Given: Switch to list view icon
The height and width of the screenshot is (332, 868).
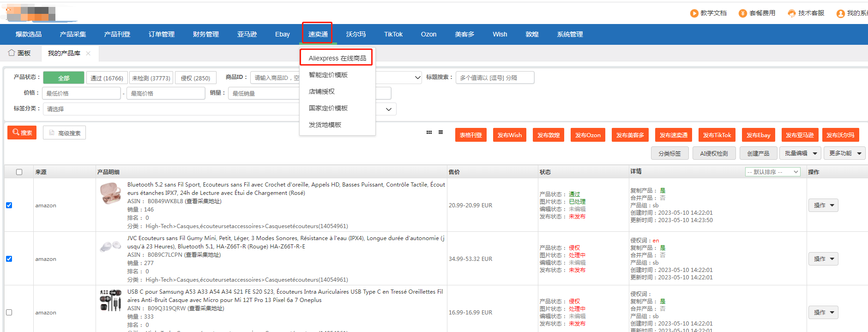Looking at the screenshot, I should coord(440,133).
